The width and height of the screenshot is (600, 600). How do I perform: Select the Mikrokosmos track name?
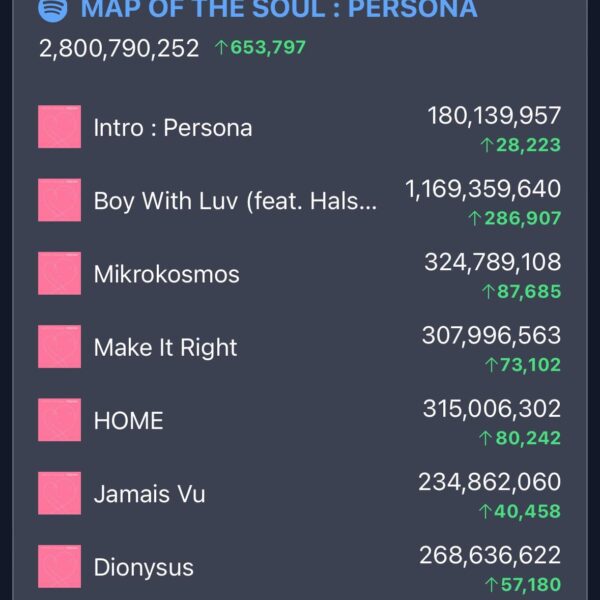coord(166,274)
